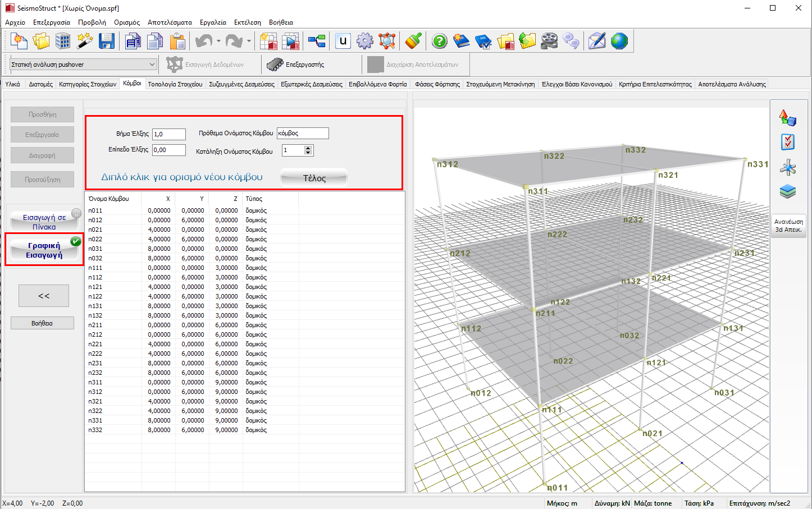Screen dimensions: 812x509
Task: Open the units selector 'u' icon
Action: click(x=343, y=41)
